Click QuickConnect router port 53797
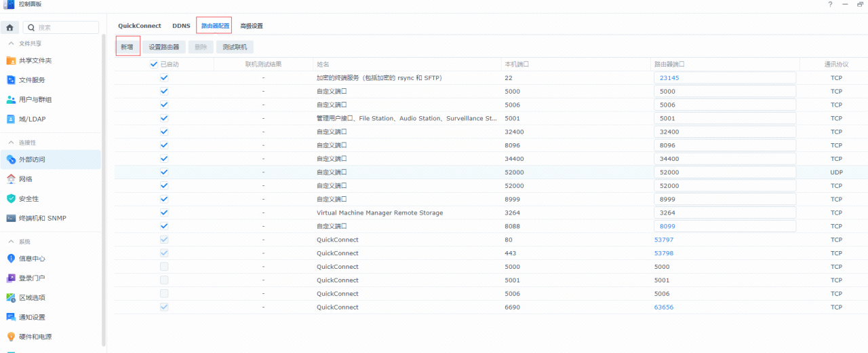 point(664,240)
